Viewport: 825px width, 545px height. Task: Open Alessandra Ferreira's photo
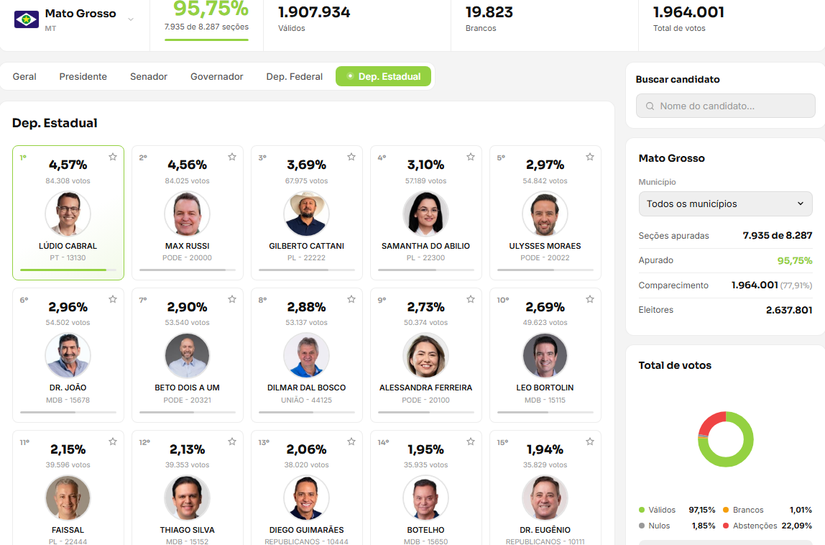pos(426,356)
